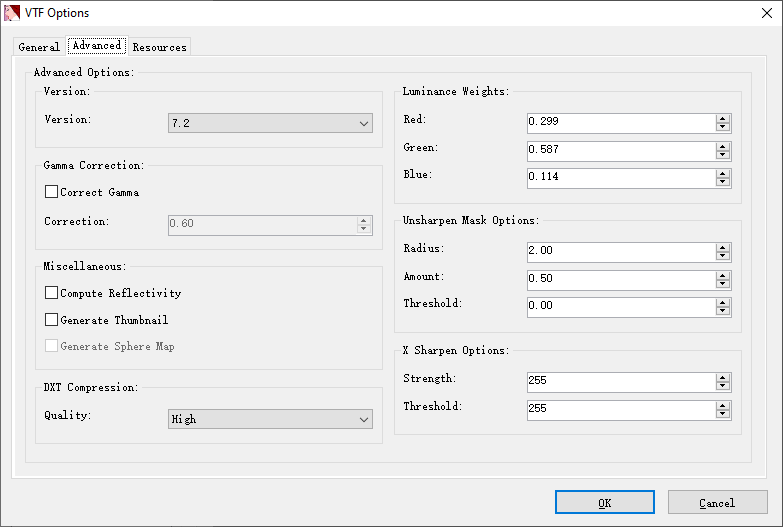
Task: Click the Red luminance weight input field
Action: click(620, 123)
